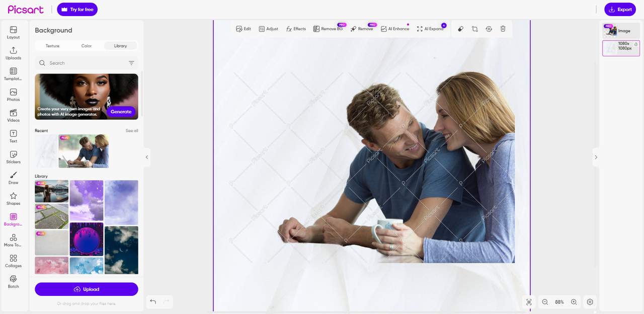
Task: Choose the gray concrete PLUS background
Action: (51, 243)
